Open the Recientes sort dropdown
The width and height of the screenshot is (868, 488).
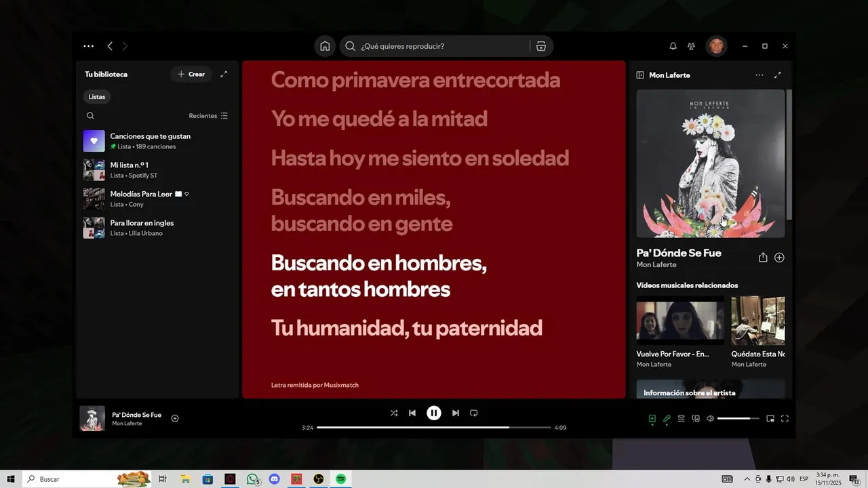pos(208,116)
